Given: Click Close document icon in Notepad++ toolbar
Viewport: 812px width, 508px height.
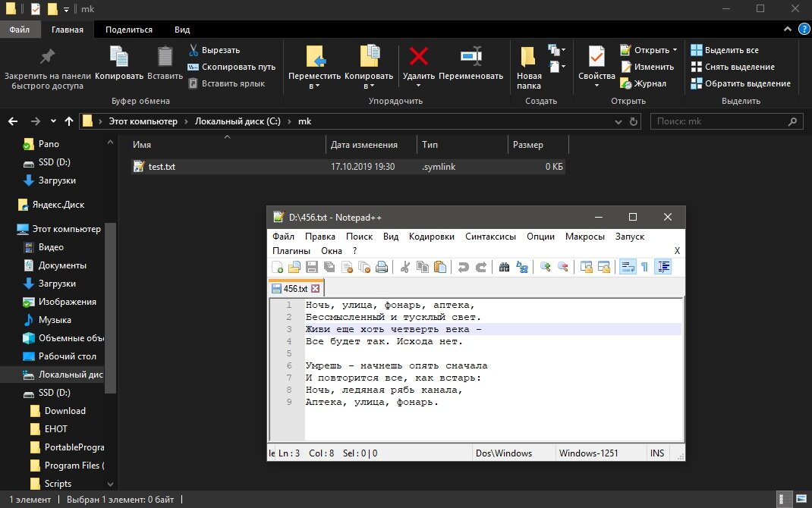Looking at the screenshot, I should [347, 267].
